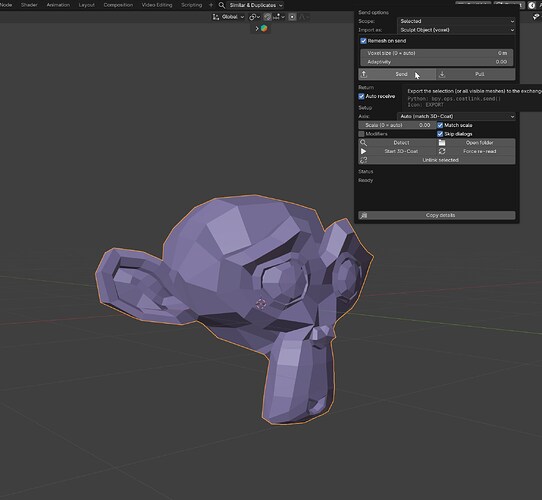
Task: Click the Open folder button
Action: (x=476, y=142)
